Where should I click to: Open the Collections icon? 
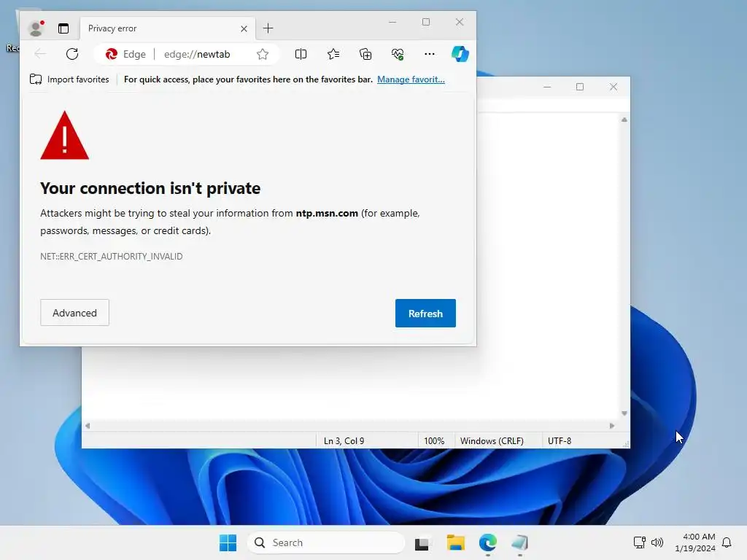[x=365, y=54]
